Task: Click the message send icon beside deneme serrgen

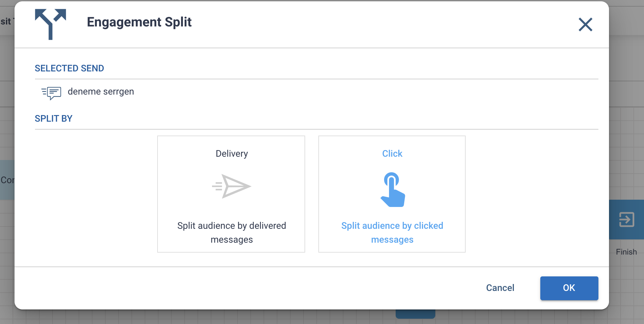Action: click(51, 93)
